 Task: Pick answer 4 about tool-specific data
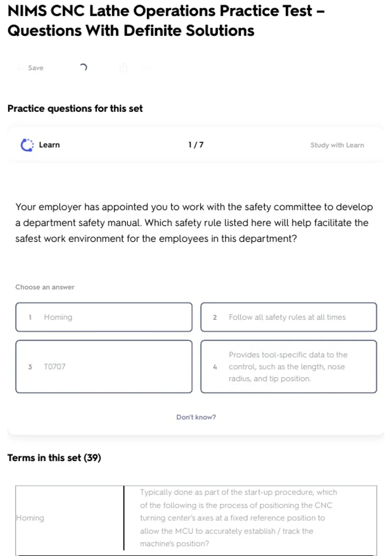[288, 367]
